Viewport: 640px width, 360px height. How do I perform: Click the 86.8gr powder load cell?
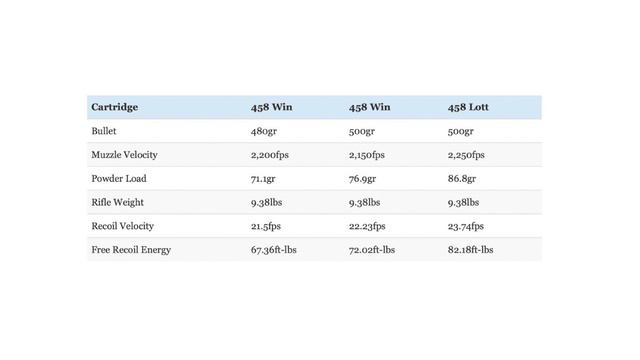(x=462, y=179)
